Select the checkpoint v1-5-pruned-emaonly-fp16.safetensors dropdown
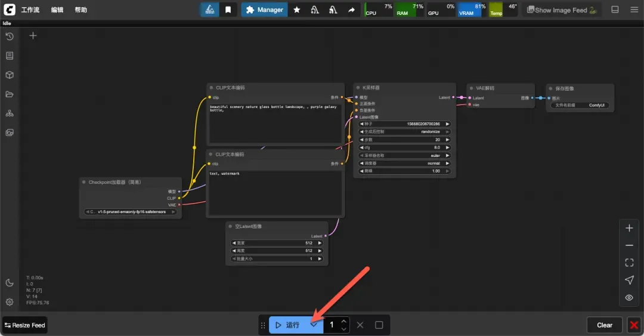This screenshot has width=644, height=336. pos(131,212)
